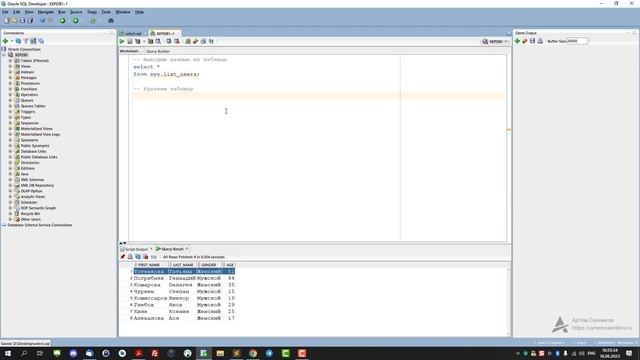Screen dimensions: 640x360
Task: Switch to the Query Builder tab
Action: 158,51
